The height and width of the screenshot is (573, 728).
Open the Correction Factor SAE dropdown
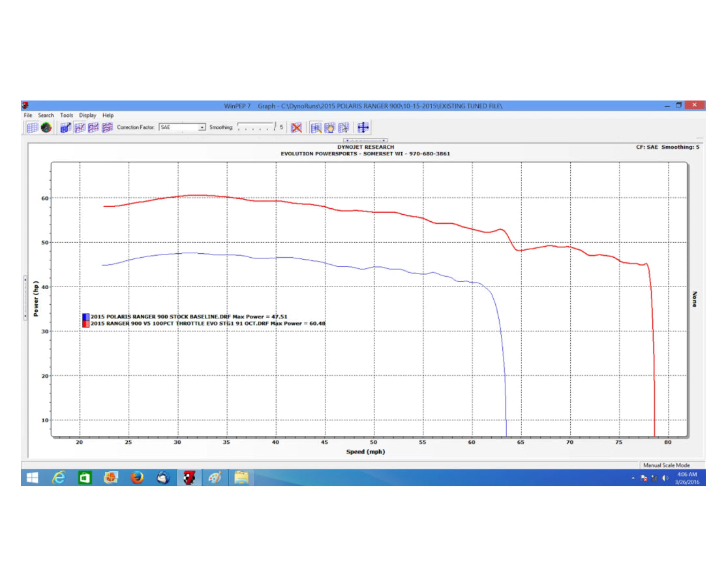coord(202,128)
